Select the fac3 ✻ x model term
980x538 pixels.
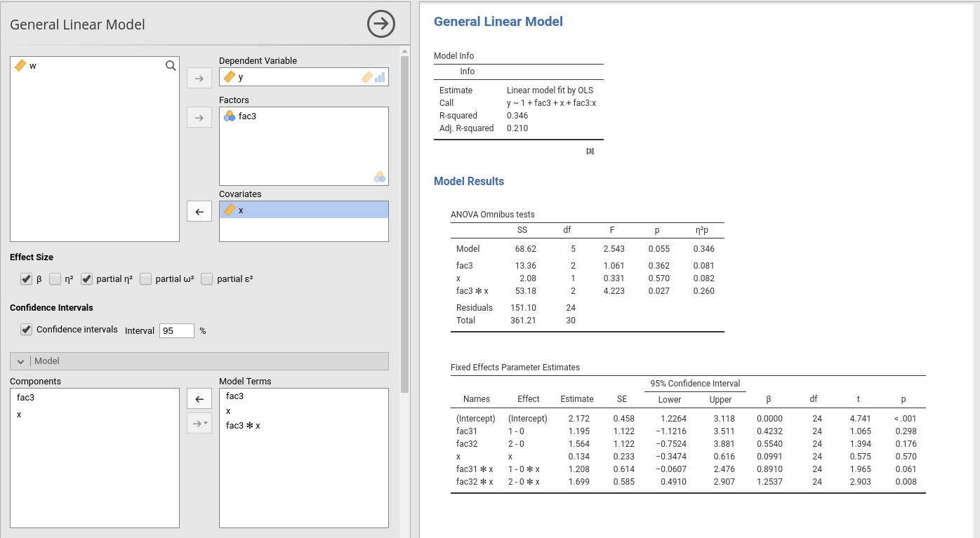tap(243, 426)
